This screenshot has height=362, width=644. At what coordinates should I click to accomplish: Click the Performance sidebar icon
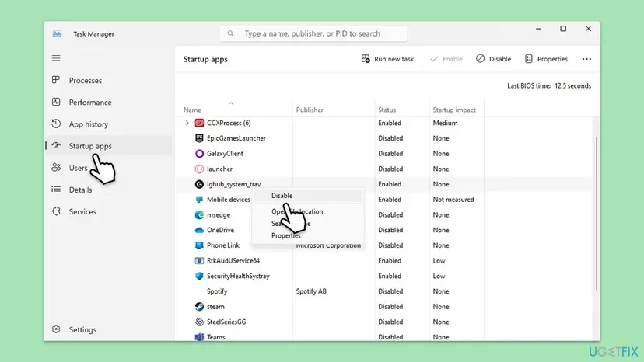coord(56,102)
